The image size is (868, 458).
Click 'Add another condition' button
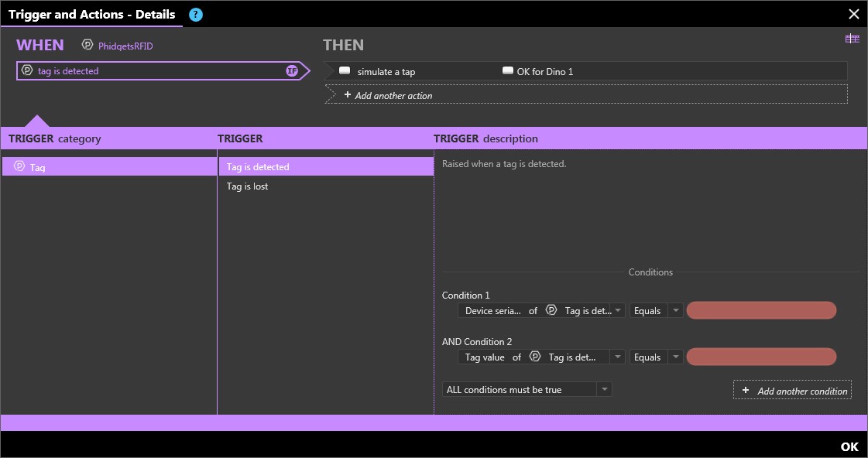793,391
